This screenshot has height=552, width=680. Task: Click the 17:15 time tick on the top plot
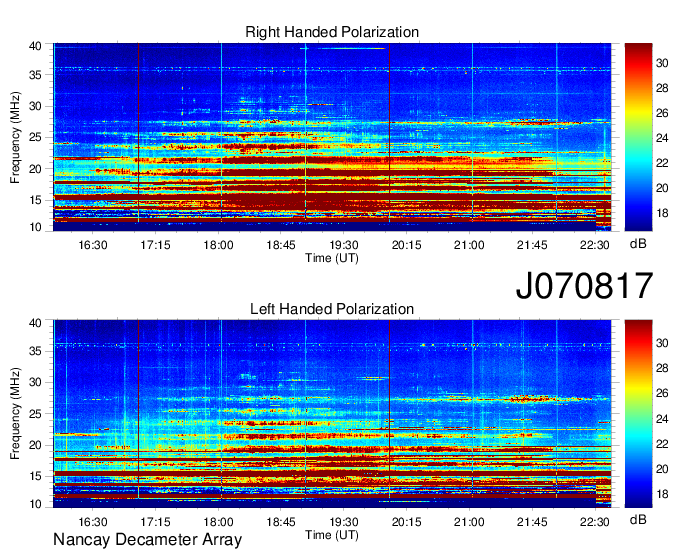click(155, 245)
